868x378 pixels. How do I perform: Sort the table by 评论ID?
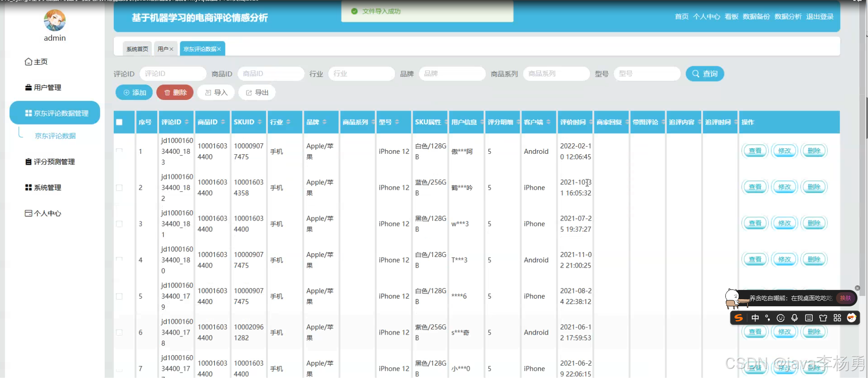186,122
